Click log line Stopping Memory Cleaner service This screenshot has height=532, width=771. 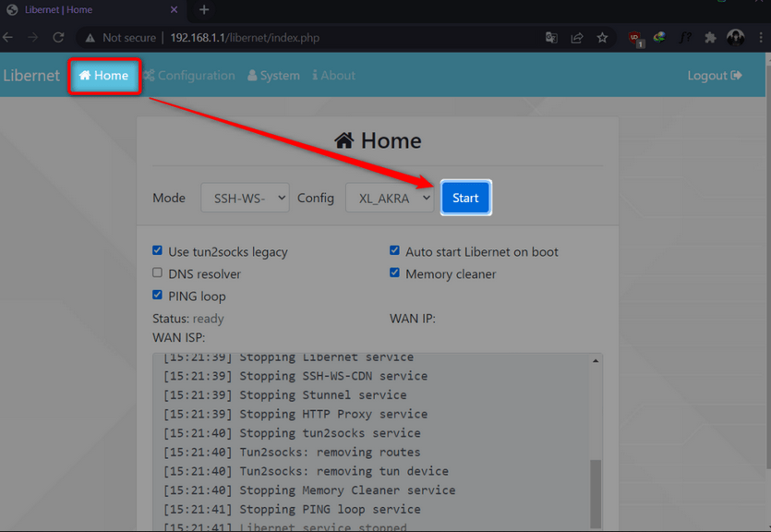coord(309,490)
